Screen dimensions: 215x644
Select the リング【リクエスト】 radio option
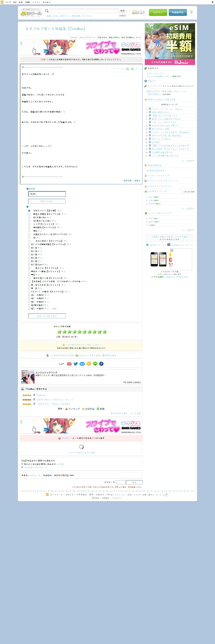(29, 224)
